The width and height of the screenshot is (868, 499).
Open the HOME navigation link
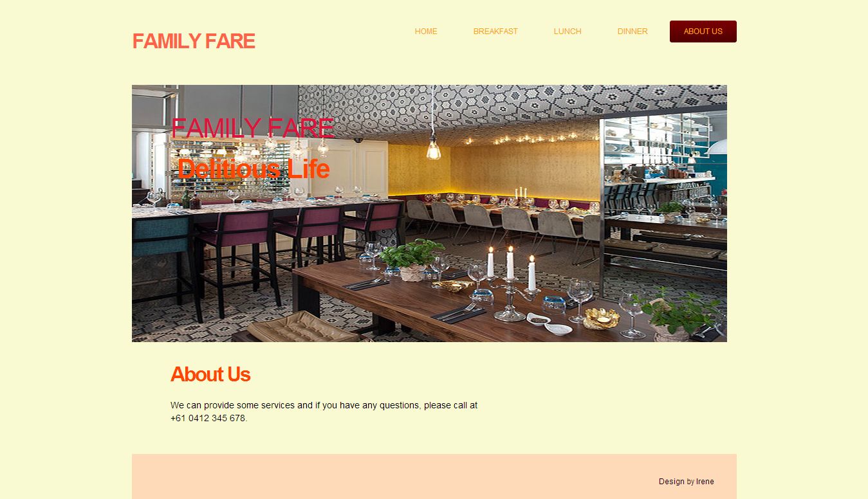[x=426, y=32]
